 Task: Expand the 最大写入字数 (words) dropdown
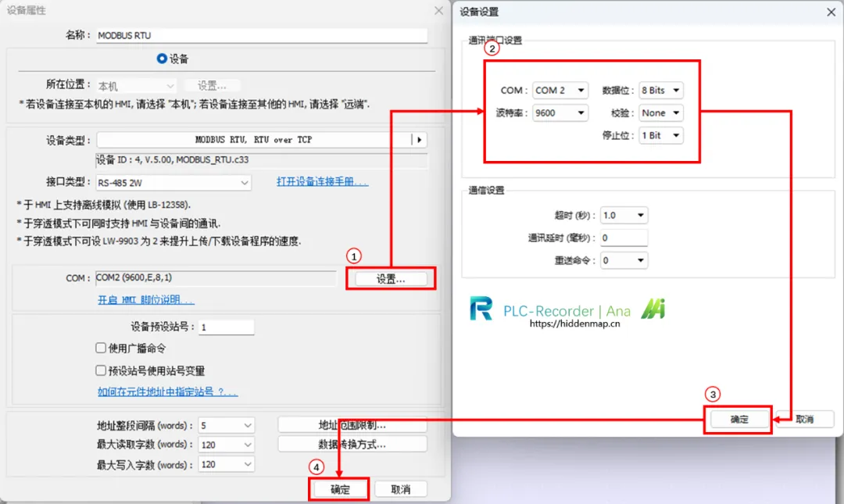[226, 464]
